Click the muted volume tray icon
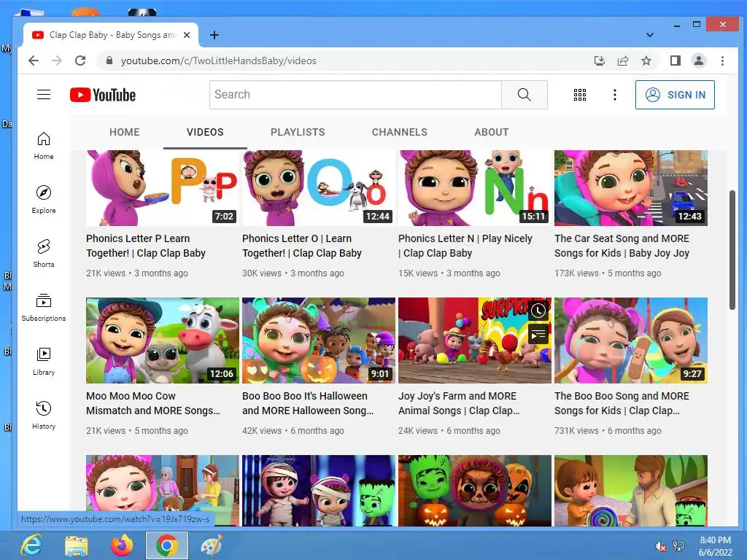This screenshot has height=560, width=747. click(x=661, y=546)
